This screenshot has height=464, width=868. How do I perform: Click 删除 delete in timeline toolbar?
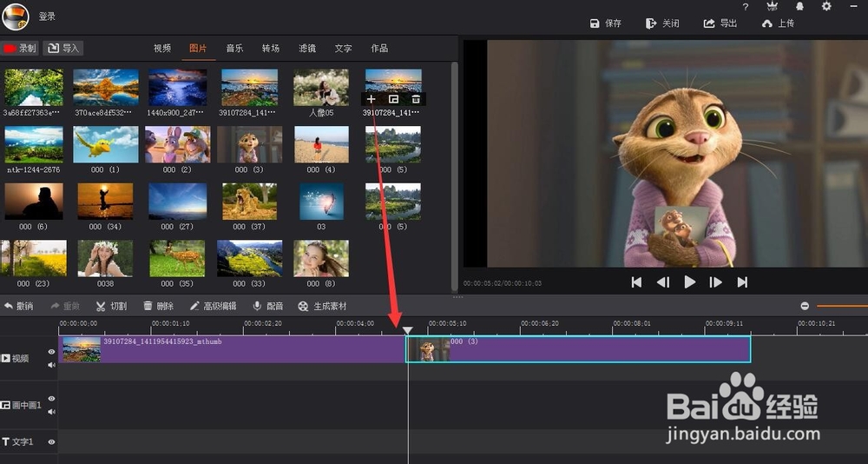[158, 306]
